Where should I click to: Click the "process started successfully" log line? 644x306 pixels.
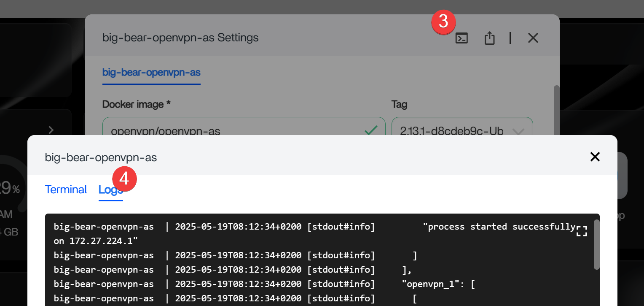315,227
